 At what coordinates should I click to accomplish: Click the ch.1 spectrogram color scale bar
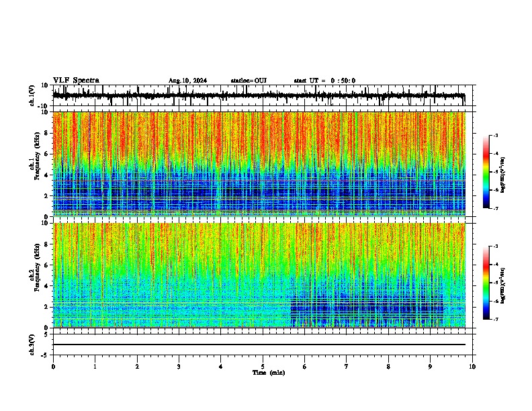tap(486, 172)
